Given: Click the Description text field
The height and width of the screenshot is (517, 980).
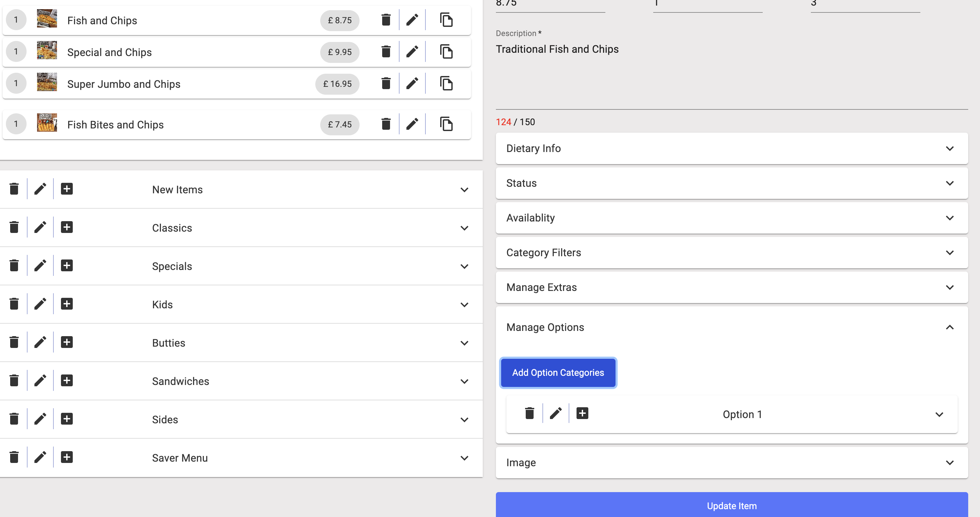Looking at the screenshot, I should [732, 75].
